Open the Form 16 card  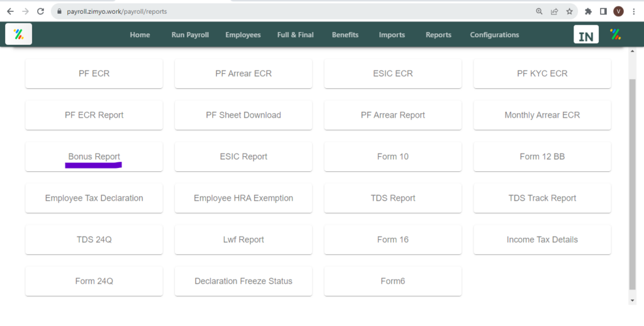point(392,240)
